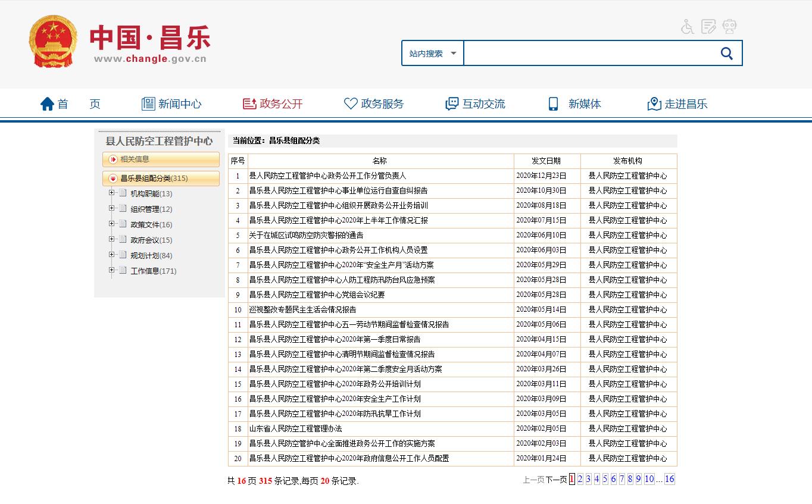The height and width of the screenshot is (504, 812).
Task: Expand the 机构职能 tree node
Action: 111,193
